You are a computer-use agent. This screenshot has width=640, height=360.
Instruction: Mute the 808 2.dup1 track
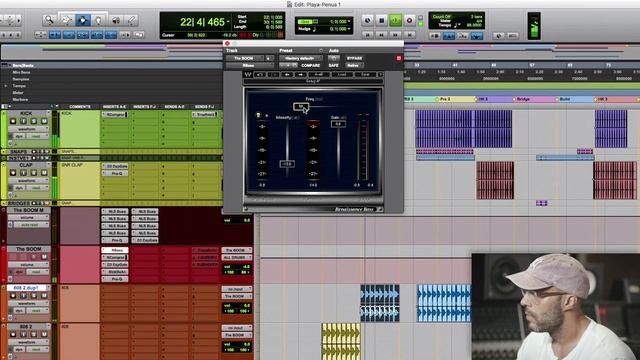(x=44, y=295)
